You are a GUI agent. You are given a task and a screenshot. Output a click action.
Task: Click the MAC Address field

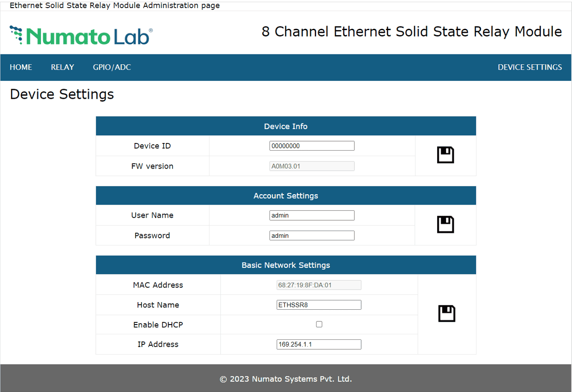pyautogui.click(x=319, y=285)
